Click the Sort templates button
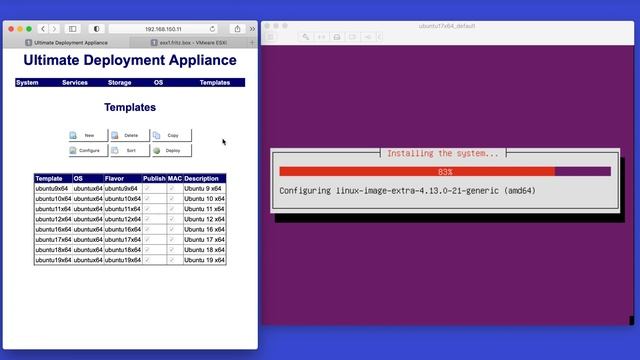The width and height of the screenshot is (640, 360). [130, 150]
